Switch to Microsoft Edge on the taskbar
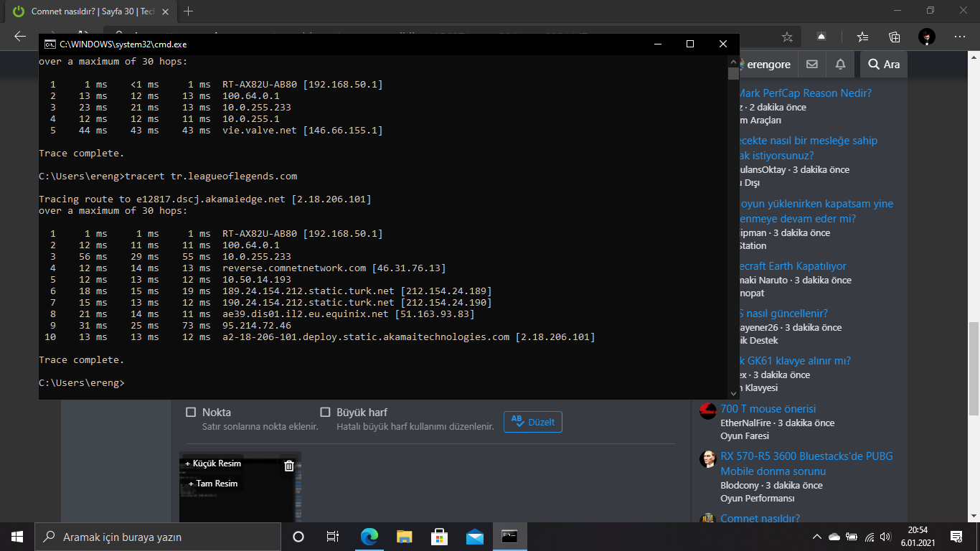 [x=369, y=537]
